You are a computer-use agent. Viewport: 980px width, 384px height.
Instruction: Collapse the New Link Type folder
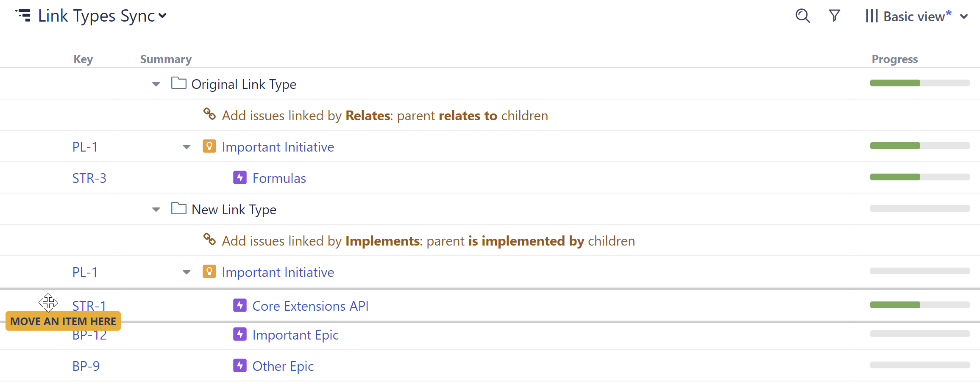pos(156,210)
